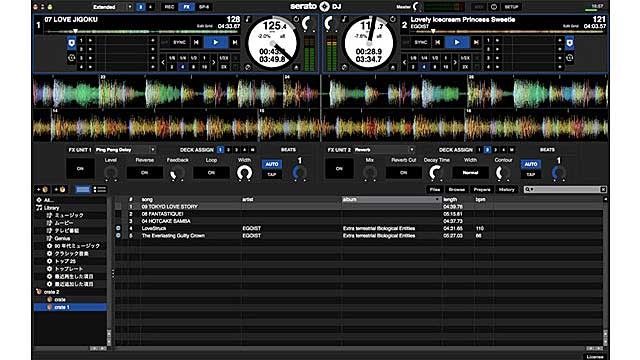Collapse the crate 2 folder
Image resolution: width=640 pixels, height=360 pixels.
[x=39, y=292]
